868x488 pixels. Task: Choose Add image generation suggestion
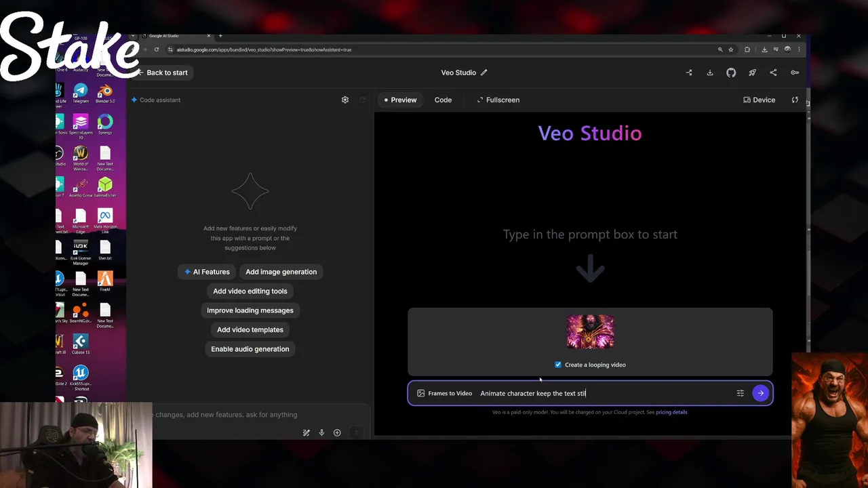281,272
